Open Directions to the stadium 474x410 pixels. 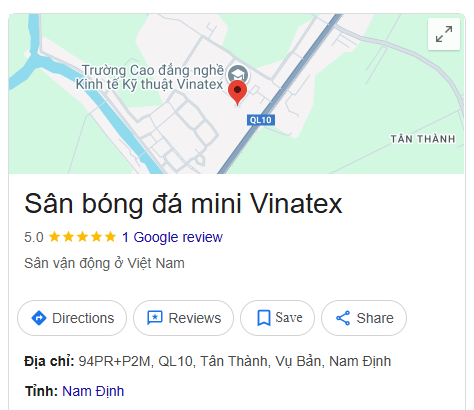[x=72, y=318]
